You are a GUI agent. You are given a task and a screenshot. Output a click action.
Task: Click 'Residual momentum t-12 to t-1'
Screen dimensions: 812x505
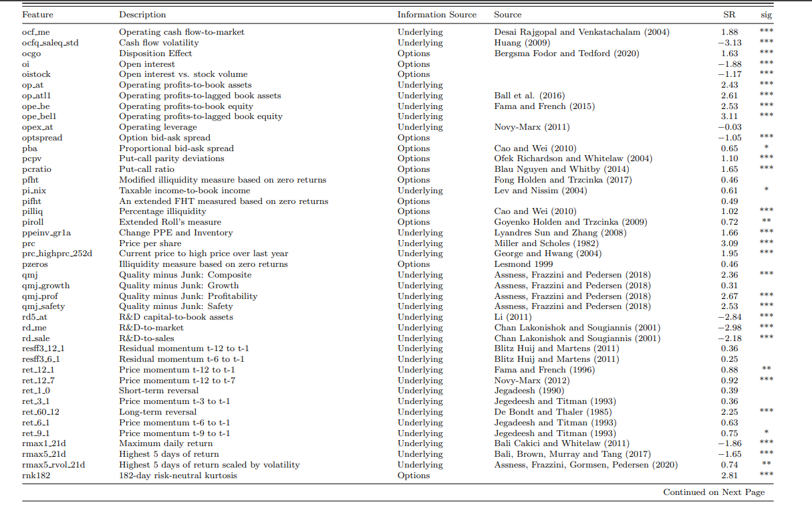pos(185,348)
